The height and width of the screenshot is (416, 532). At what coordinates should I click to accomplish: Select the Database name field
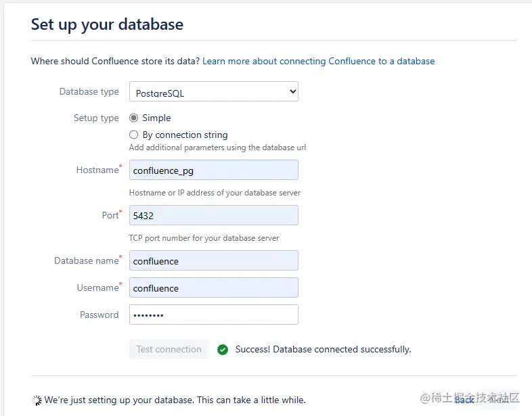[213, 261]
